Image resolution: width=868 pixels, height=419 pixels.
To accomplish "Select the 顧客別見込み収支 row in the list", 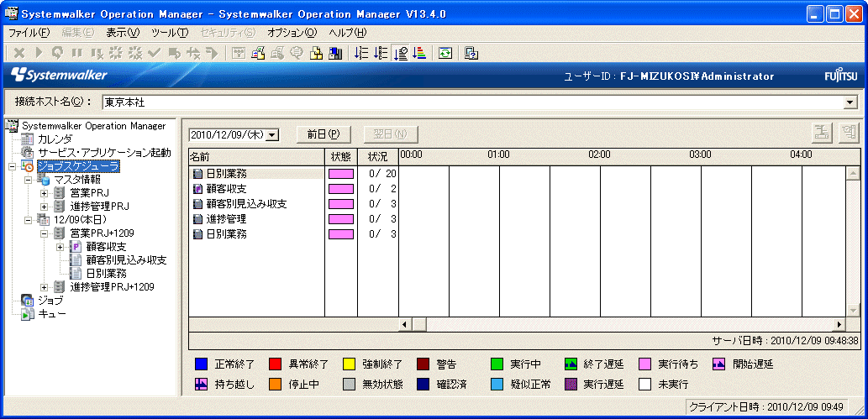I will pyautogui.click(x=293, y=204).
